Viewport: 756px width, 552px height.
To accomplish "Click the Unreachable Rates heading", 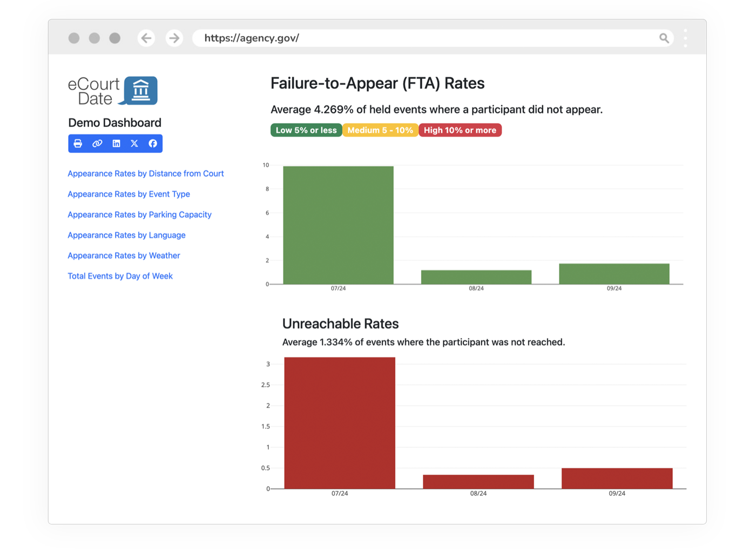I will coord(340,324).
